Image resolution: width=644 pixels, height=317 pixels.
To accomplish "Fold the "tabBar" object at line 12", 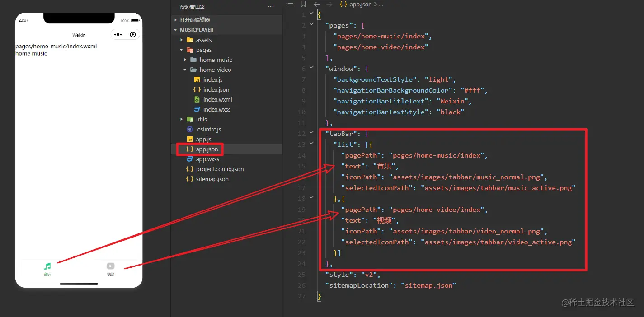I will click(x=311, y=132).
